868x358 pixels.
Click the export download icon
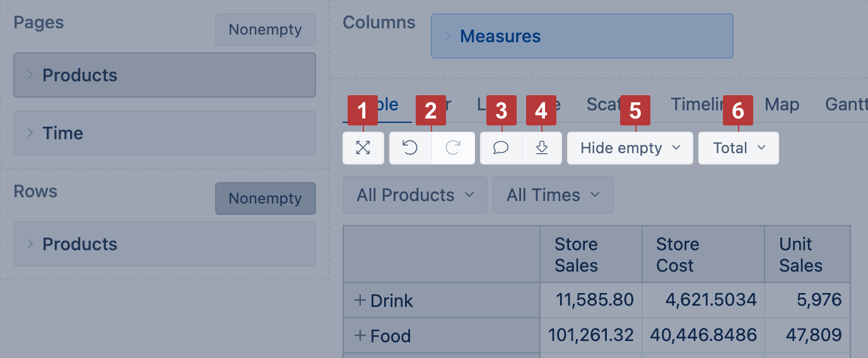coord(541,148)
